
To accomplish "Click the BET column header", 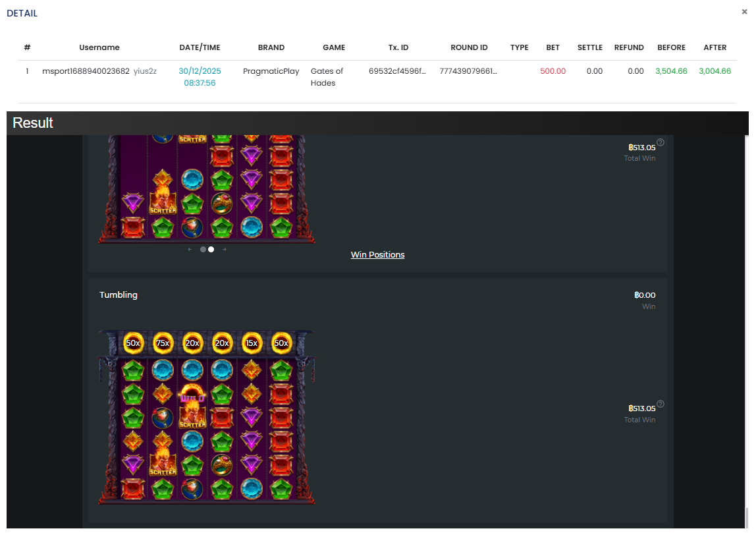I will (553, 47).
